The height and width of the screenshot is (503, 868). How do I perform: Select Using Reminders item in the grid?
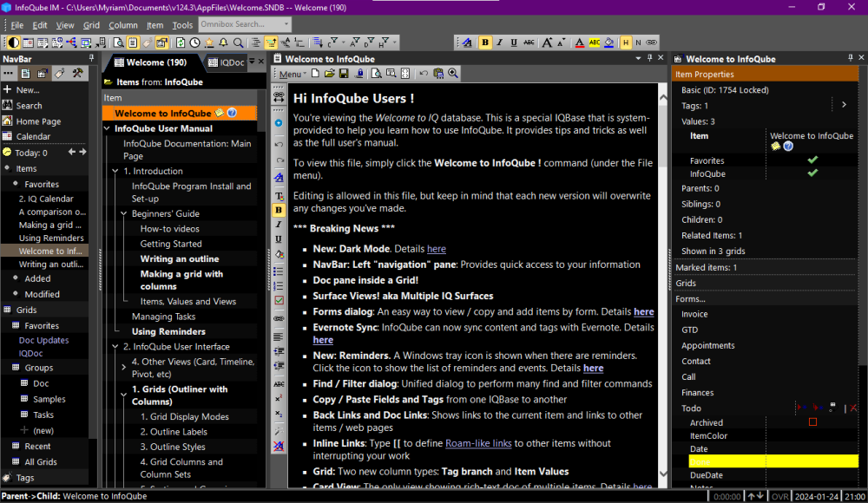click(168, 331)
